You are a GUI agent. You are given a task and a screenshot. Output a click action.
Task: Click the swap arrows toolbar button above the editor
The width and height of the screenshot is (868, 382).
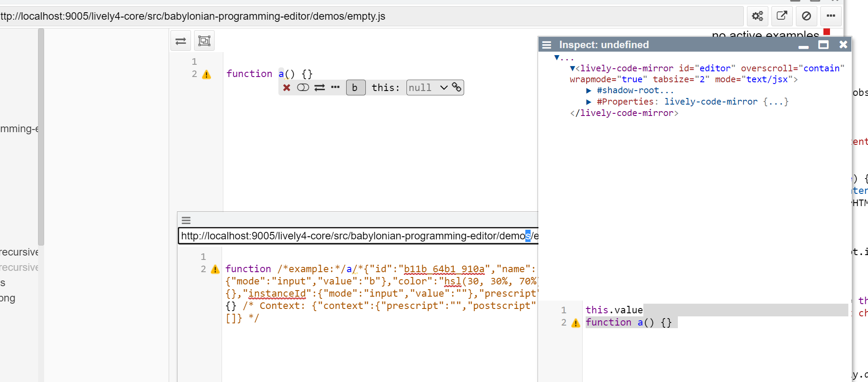pyautogui.click(x=181, y=41)
